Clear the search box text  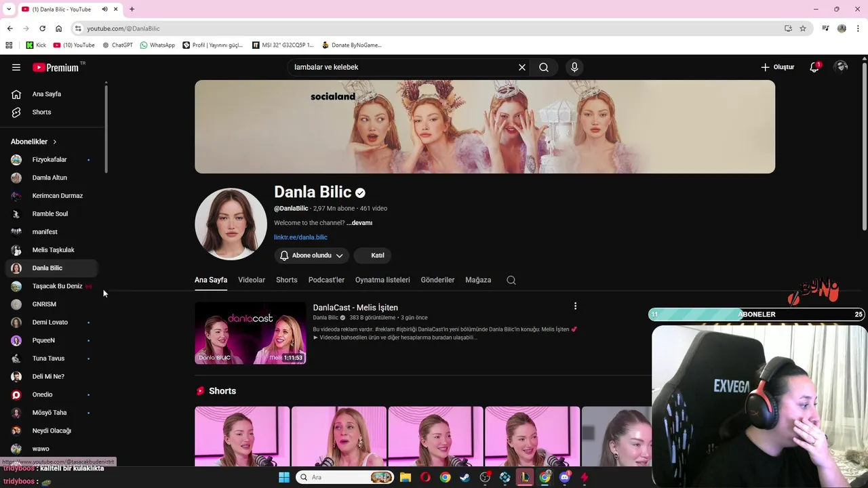click(x=522, y=67)
